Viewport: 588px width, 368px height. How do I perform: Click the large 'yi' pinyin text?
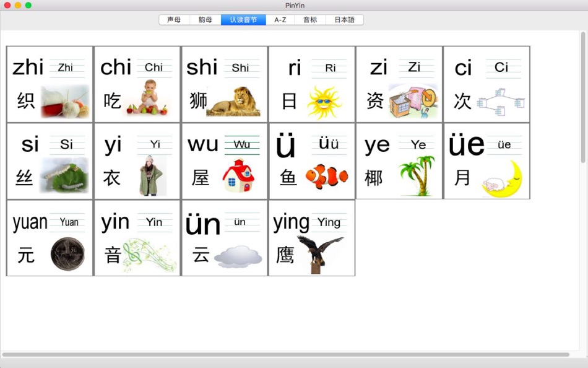tap(113, 145)
